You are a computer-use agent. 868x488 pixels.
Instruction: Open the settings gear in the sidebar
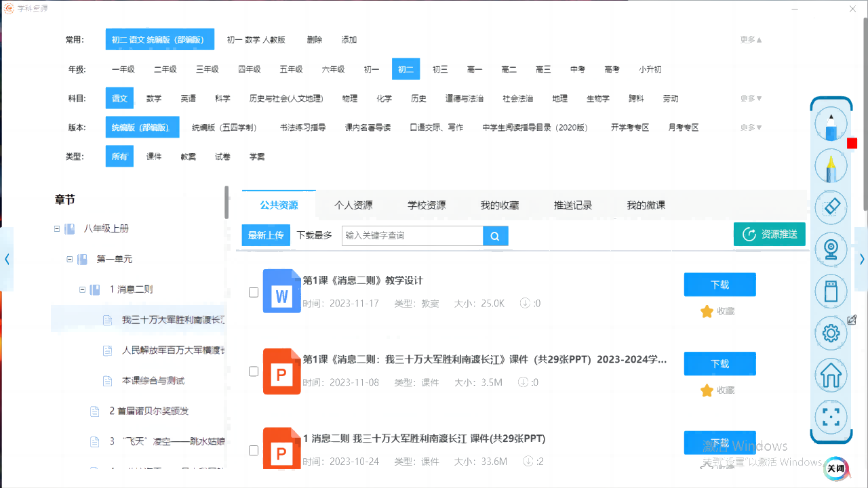click(831, 333)
